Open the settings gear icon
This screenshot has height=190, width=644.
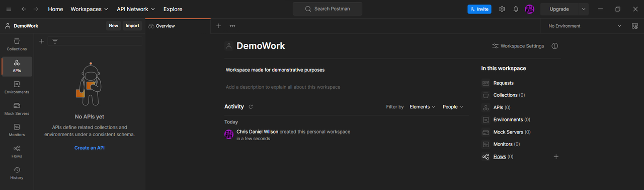coord(502,9)
